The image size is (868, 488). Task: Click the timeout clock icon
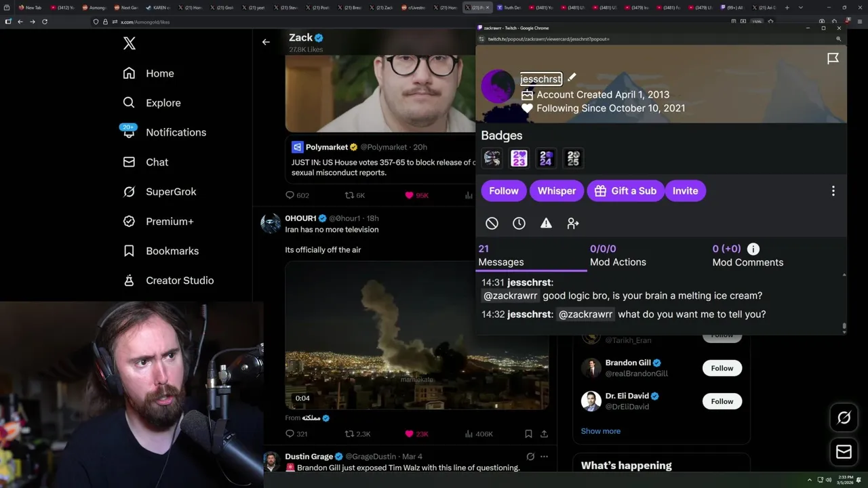[x=519, y=223]
